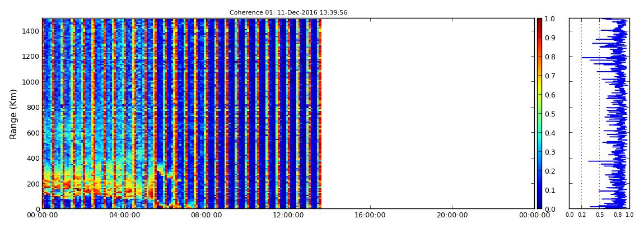Click the colorbar 0.6 label
Image resolution: width=644 pixels, height=228 pixels.
click(x=550, y=95)
